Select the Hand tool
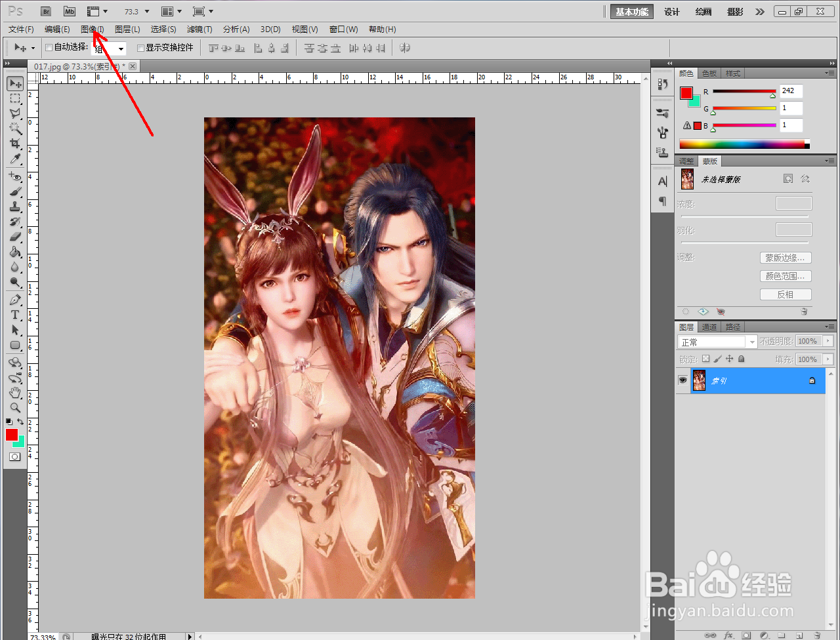Screen dimensions: 840x640 point(15,393)
